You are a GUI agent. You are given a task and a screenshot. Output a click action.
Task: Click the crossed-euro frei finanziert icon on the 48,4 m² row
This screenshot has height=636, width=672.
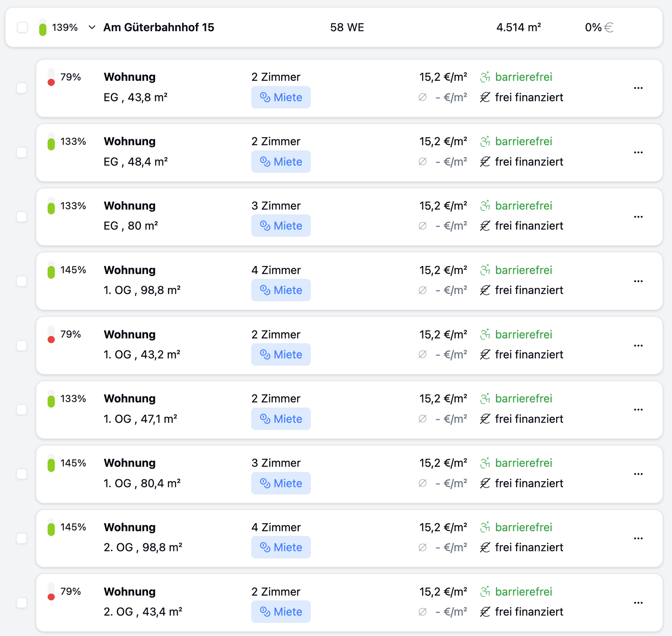point(485,162)
